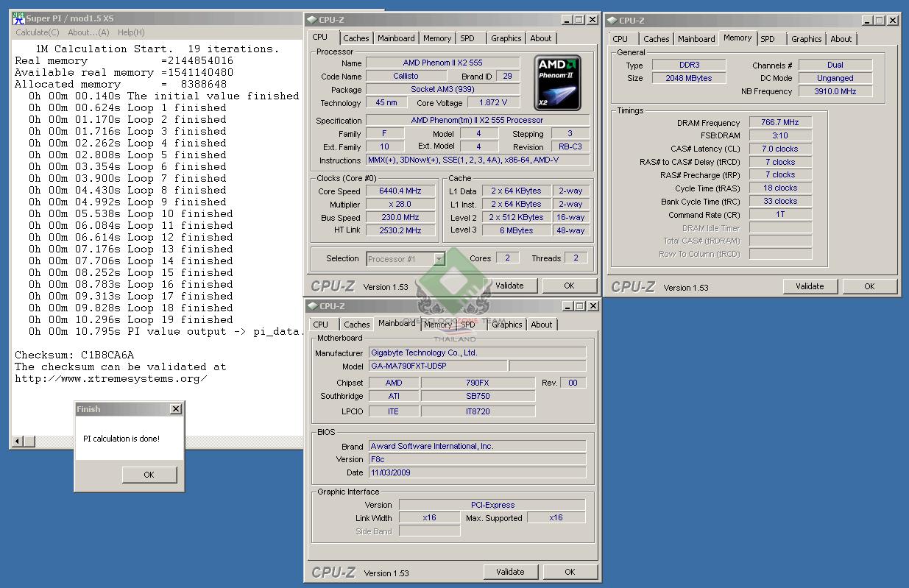This screenshot has height=588, width=909.
Task: Click the Level 3 cache value 6 MBytes
Action: click(517, 230)
